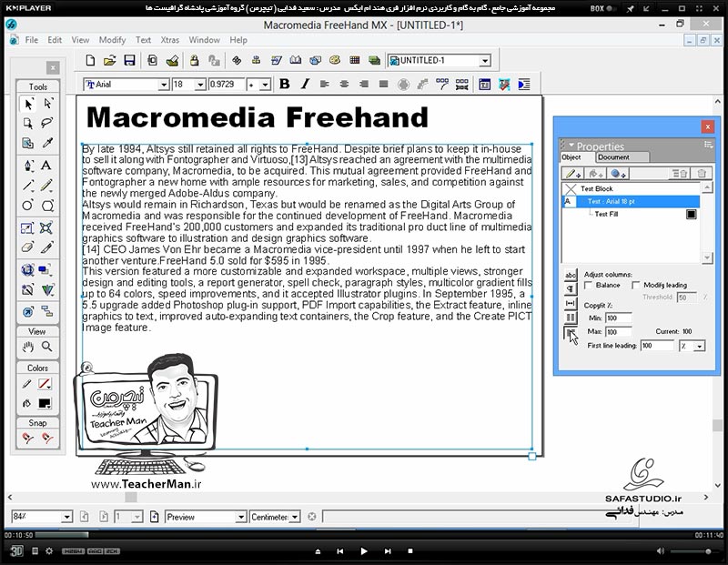Open the Centimeters units dropdown
Image resolution: width=728 pixels, height=565 pixels.
pos(294,517)
